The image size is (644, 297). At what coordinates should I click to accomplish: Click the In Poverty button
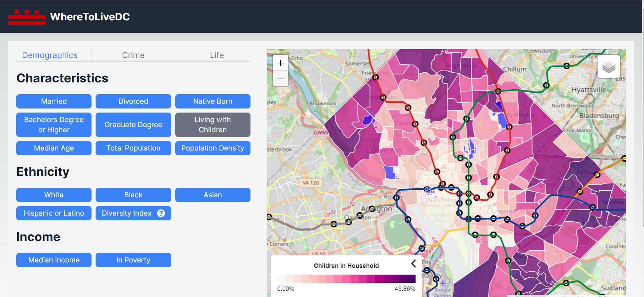[133, 260]
